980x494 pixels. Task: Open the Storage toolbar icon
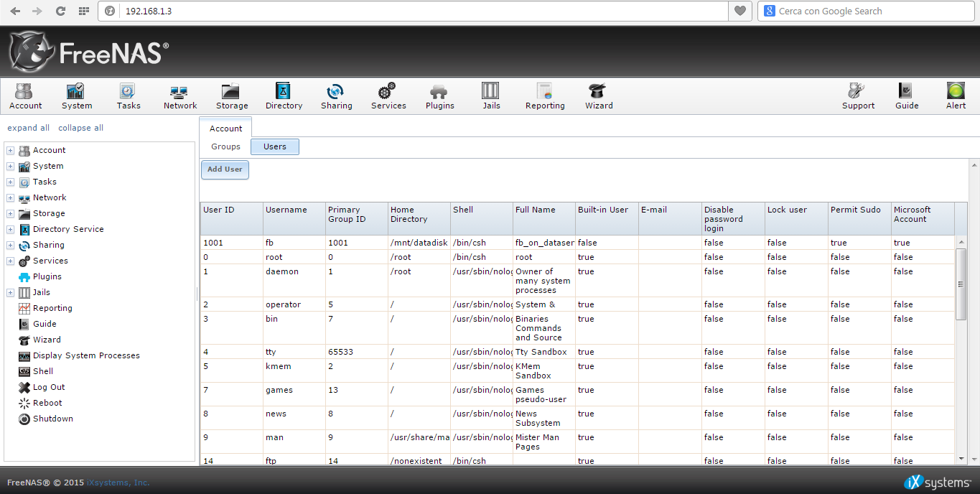[x=231, y=92]
